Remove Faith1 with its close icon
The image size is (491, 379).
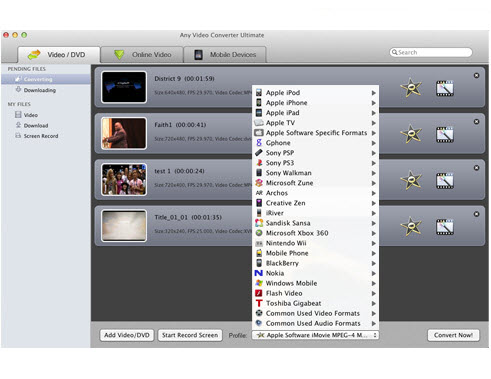pyautogui.click(x=476, y=122)
